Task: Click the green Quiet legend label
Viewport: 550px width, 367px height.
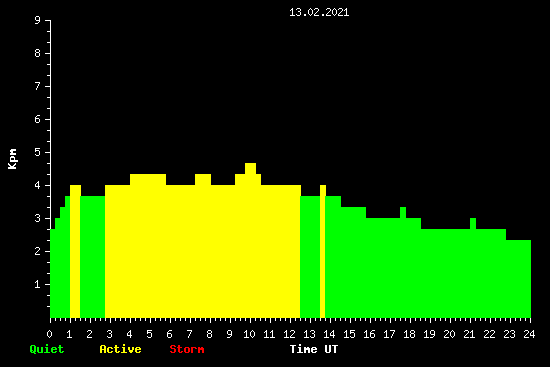Action: [x=47, y=349]
